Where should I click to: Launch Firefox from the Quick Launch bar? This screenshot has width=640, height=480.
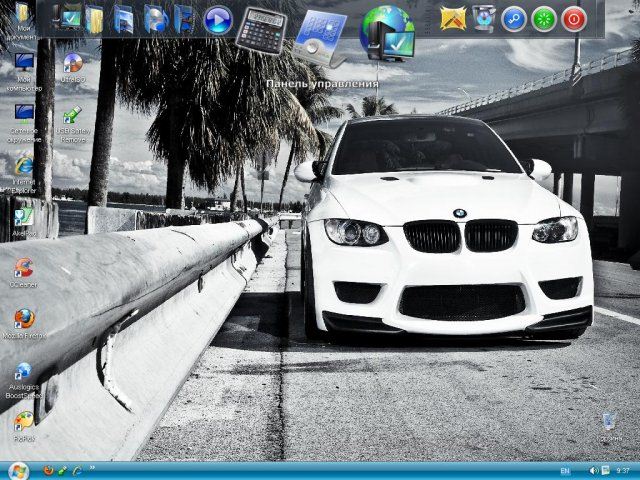tap(48, 471)
